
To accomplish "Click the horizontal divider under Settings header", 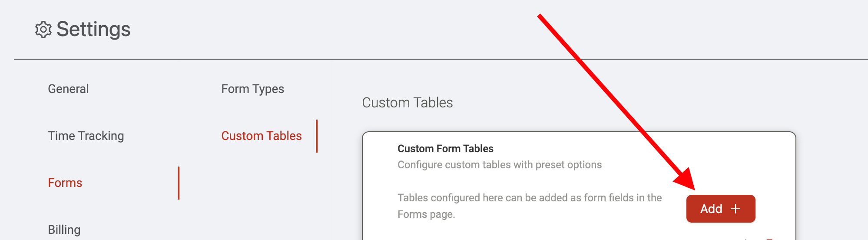I will tap(441, 59).
